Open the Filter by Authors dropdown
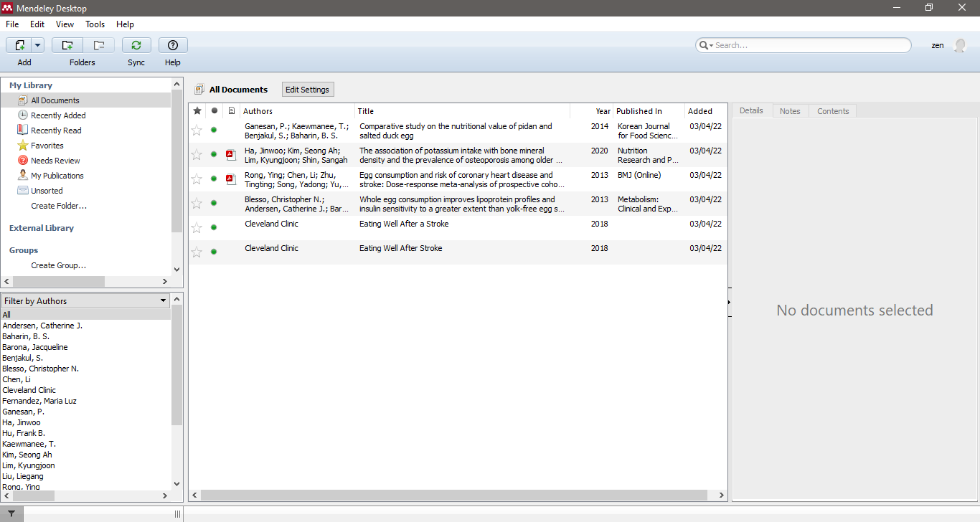 85,301
